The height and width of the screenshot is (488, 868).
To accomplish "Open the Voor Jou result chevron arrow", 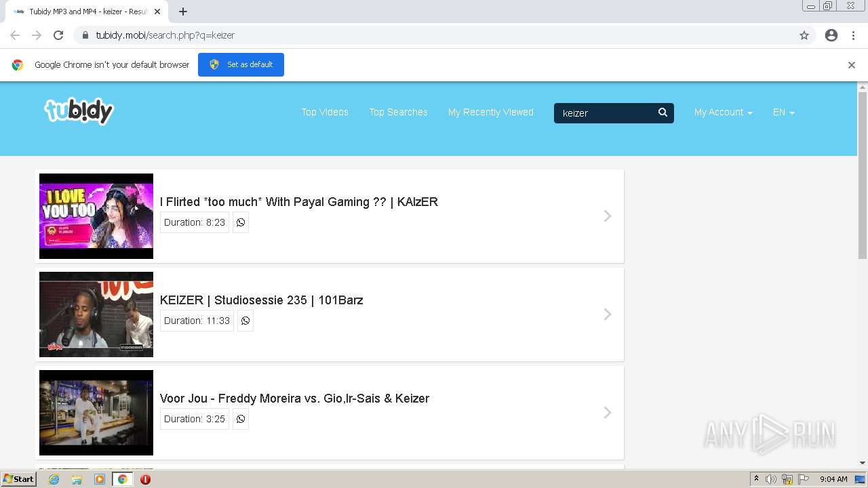I will coord(608,412).
